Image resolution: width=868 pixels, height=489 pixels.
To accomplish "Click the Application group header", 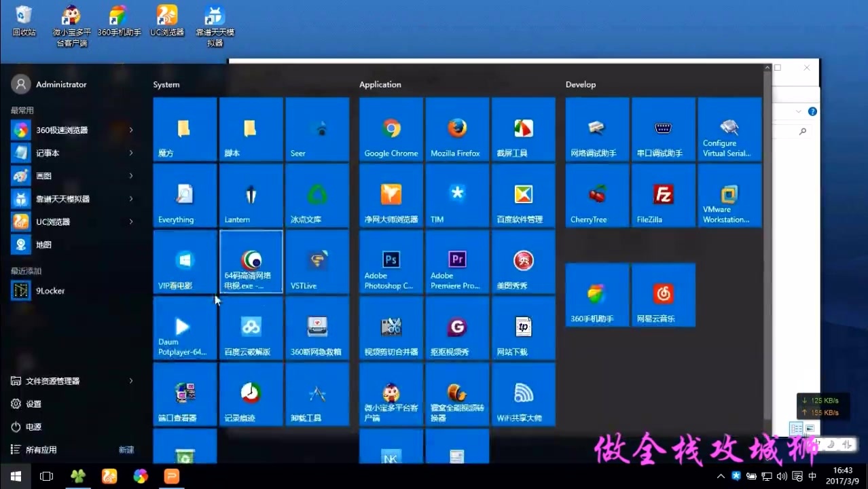I will point(380,84).
